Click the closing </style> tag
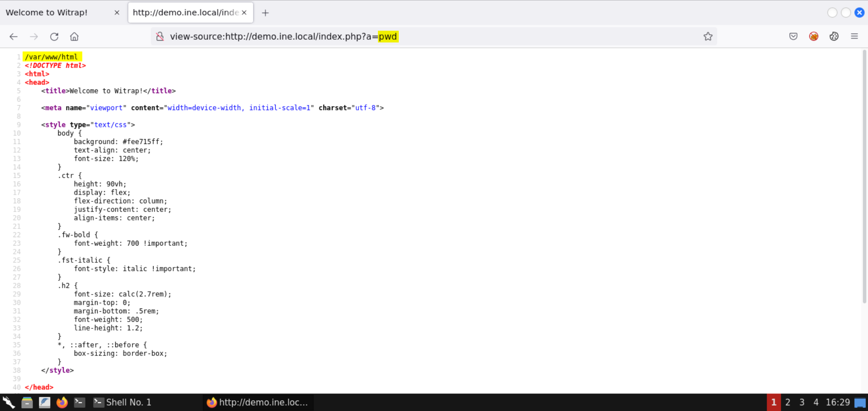The height and width of the screenshot is (411, 868). (57, 370)
